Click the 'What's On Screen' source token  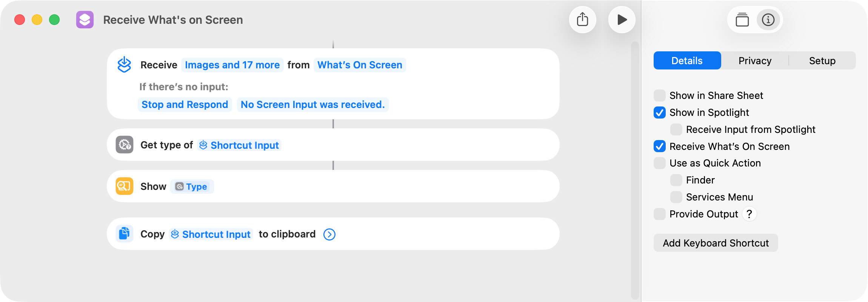click(x=360, y=65)
